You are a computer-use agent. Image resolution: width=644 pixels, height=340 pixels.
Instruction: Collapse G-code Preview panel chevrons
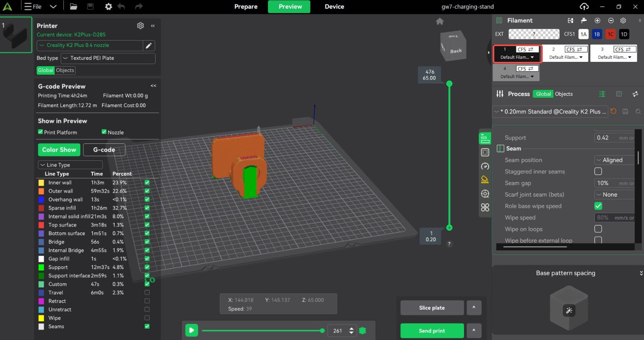[153, 86]
